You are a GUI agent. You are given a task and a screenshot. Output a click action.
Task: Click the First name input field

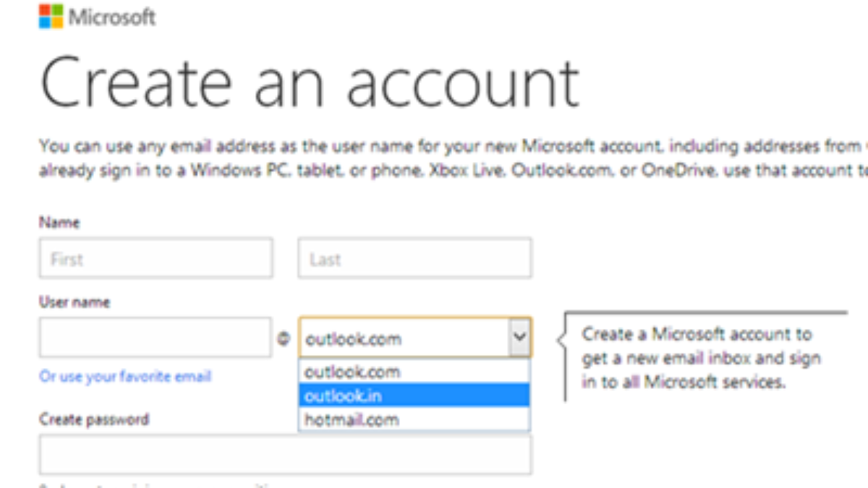pyautogui.click(x=156, y=259)
